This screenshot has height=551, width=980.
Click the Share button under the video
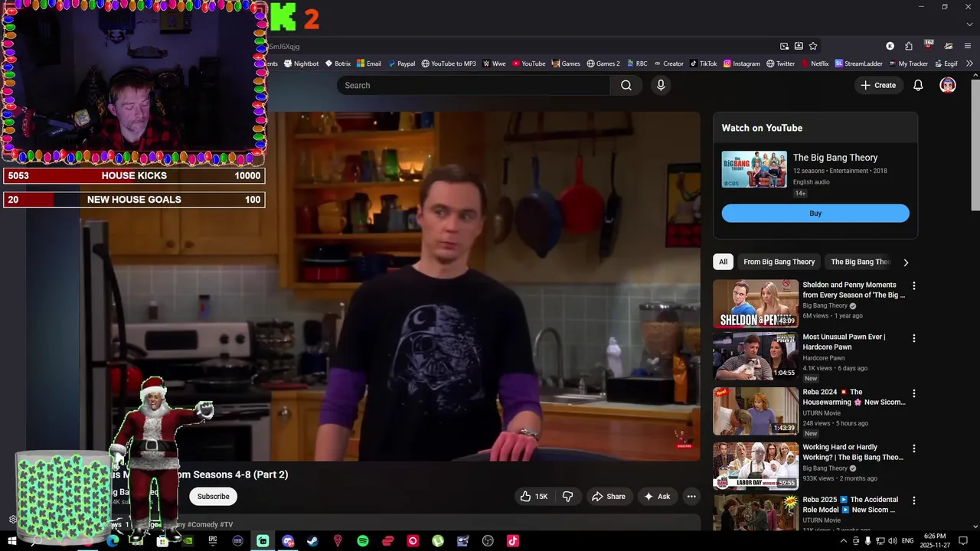tap(608, 497)
